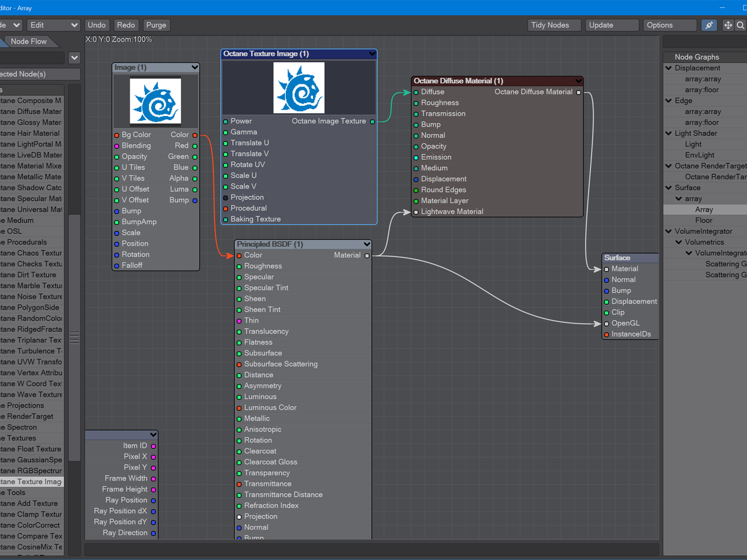This screenshot has height=560, width=747.
Task: Click the Bg Color input port
Action: (117, 135)
